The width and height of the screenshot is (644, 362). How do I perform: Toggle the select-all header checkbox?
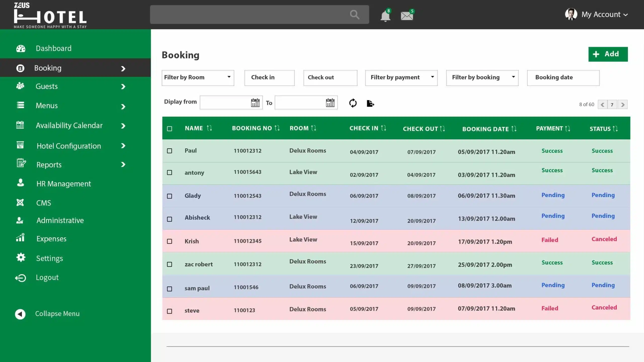tap(170, 129)
